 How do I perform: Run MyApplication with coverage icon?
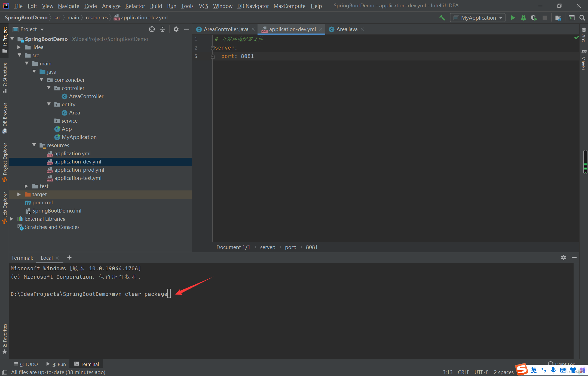click(534, 17)
